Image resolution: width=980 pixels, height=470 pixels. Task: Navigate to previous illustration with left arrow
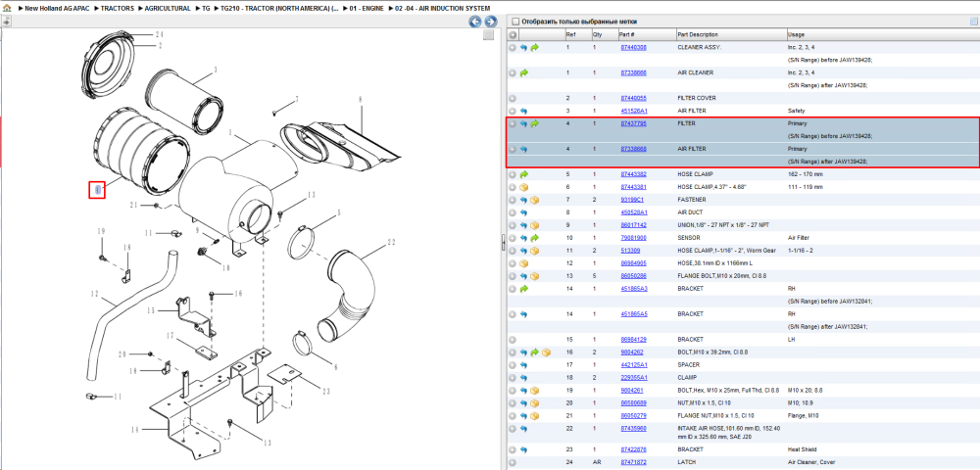[x=475, y=22]
